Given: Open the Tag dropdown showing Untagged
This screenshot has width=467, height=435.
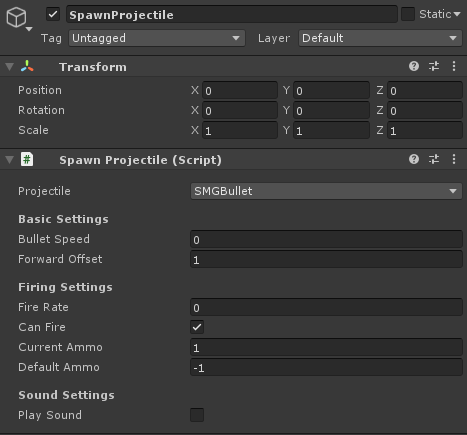Looking at the screenshot, I should pos(157,38).
